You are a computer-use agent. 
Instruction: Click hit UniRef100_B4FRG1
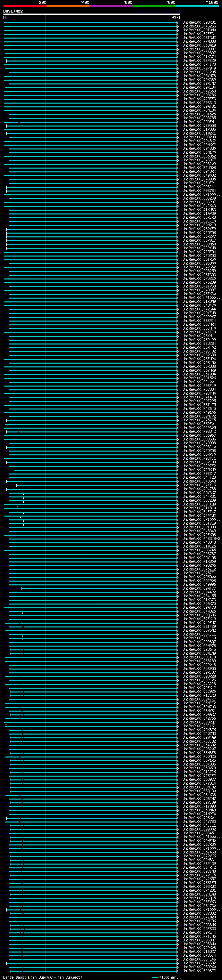199,496
